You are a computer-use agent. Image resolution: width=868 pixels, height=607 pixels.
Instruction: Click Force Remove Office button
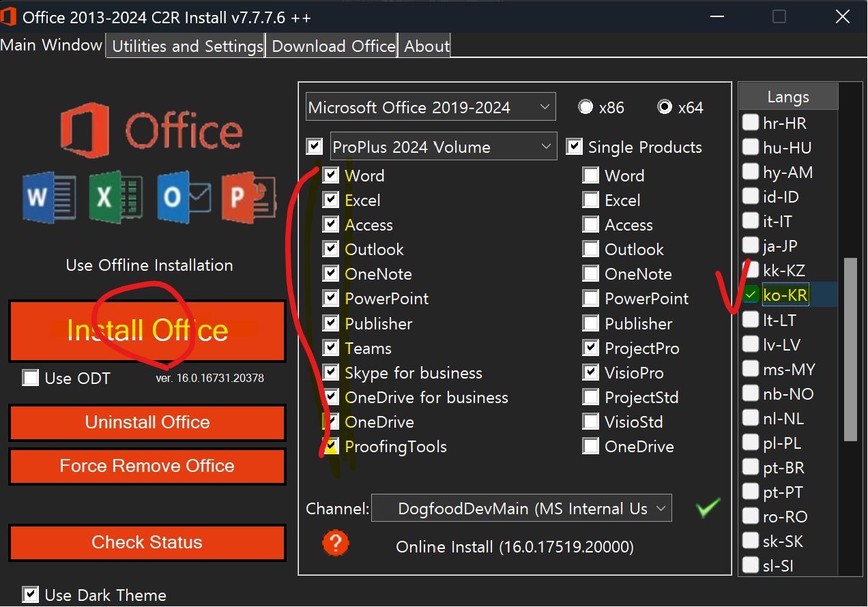(147, 466)
